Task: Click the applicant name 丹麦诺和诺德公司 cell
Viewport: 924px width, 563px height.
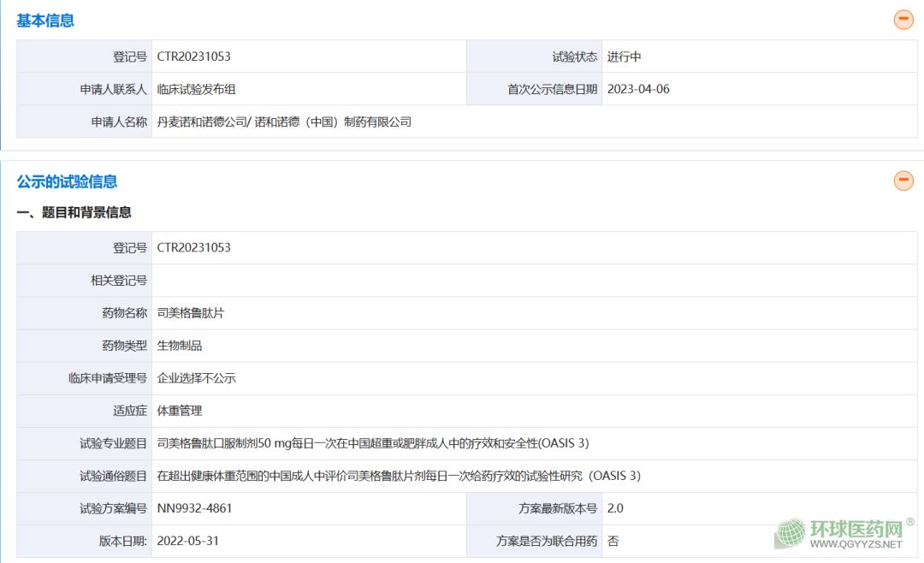Action: pos(284,121)
